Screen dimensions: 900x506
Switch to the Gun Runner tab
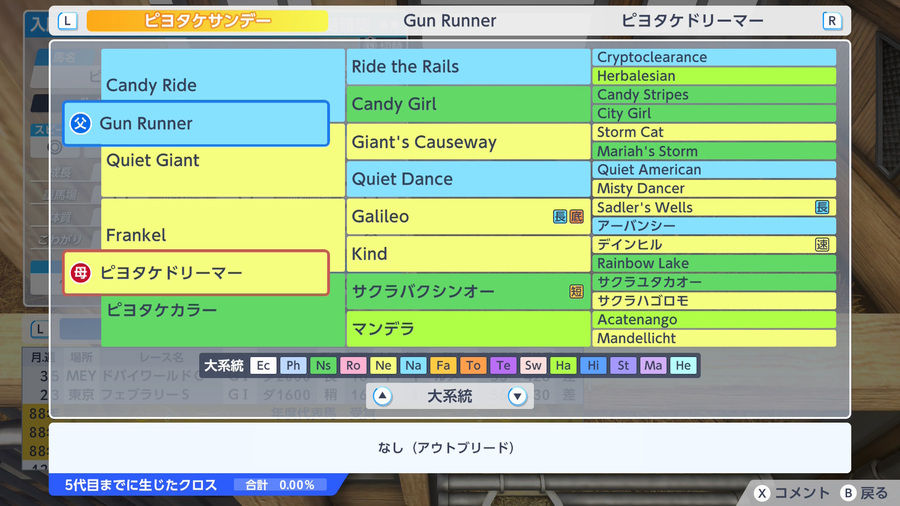point(449,21)
